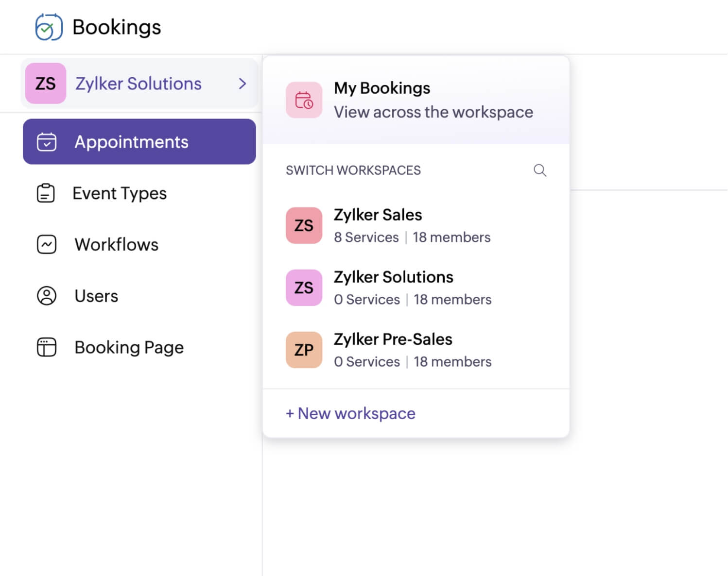Viewport: 728px width, 576px height.
Task: Click the New workspace link
Action: pyautogui.click(x=350, y=413)
